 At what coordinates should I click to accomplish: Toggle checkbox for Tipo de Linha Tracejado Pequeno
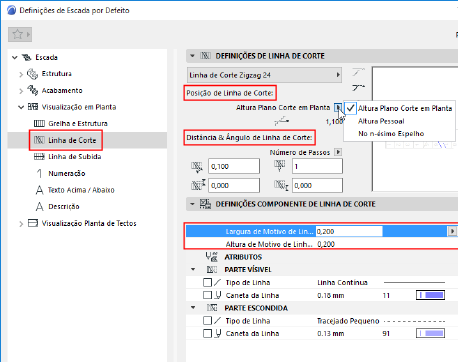click(207, 321)
